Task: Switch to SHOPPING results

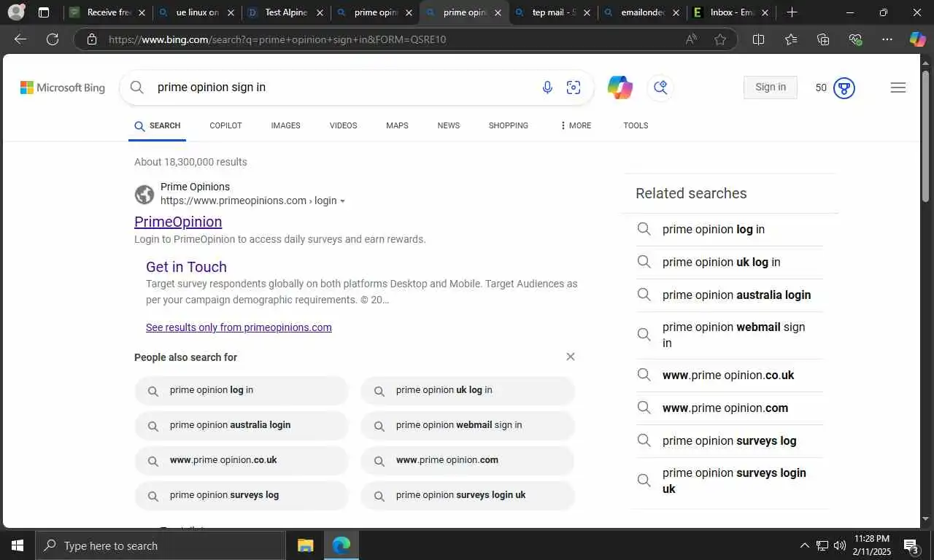Action: coord(509,125)
